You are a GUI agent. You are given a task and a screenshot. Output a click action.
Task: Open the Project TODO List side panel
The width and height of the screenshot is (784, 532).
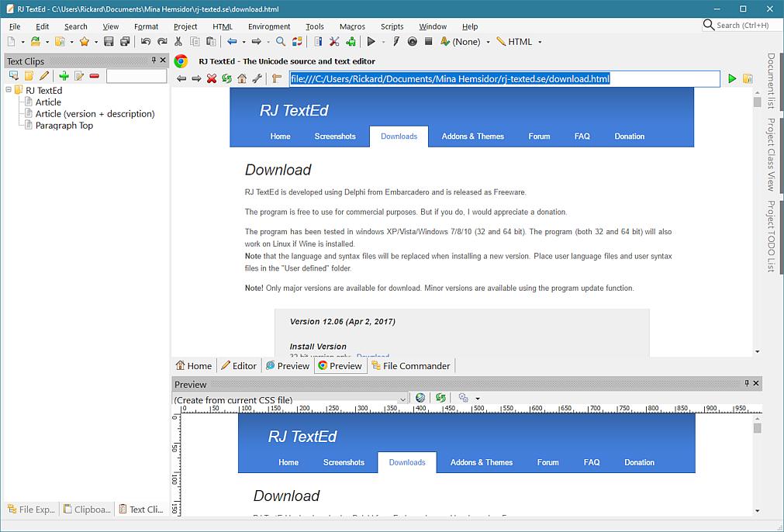click(x=771, y=237)
